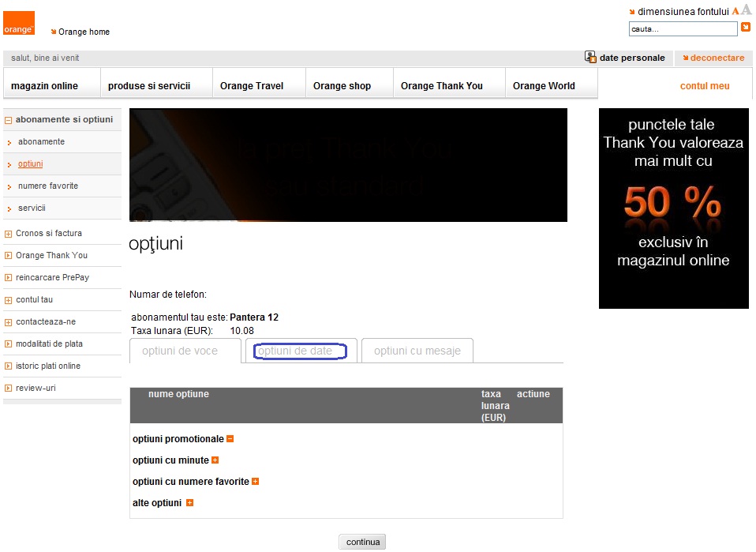Viewport: 756px width, 552px height.
Task: Click modalitati de plata arrow icon
Action: (8, 344)
